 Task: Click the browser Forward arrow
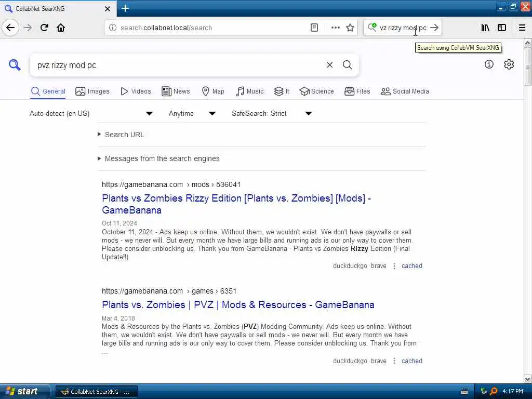[28, 28]
